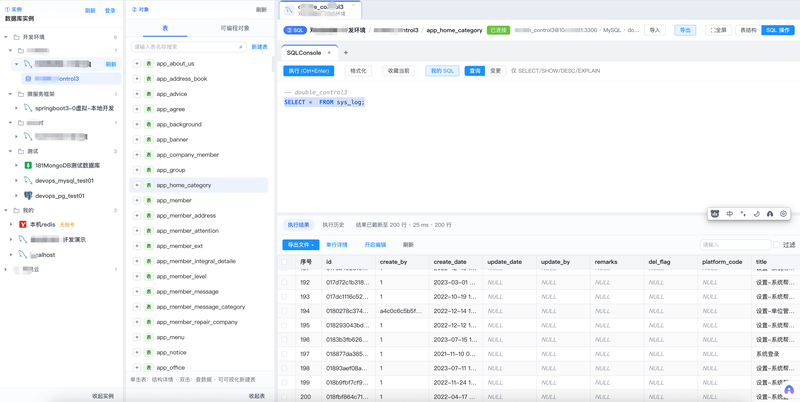This screenshot has height=402, width=800.
Task: Open the 导出文件 dropdown button
Action: click(x=301, y=245)
